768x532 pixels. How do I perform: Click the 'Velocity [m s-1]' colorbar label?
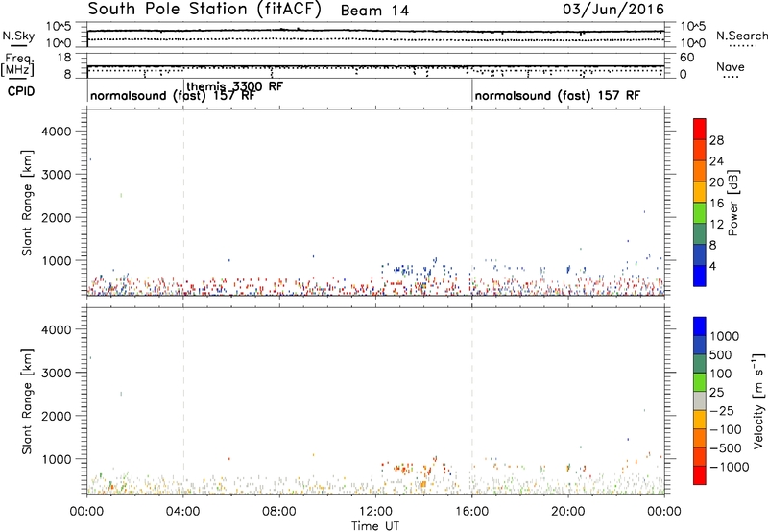point(758,400)
